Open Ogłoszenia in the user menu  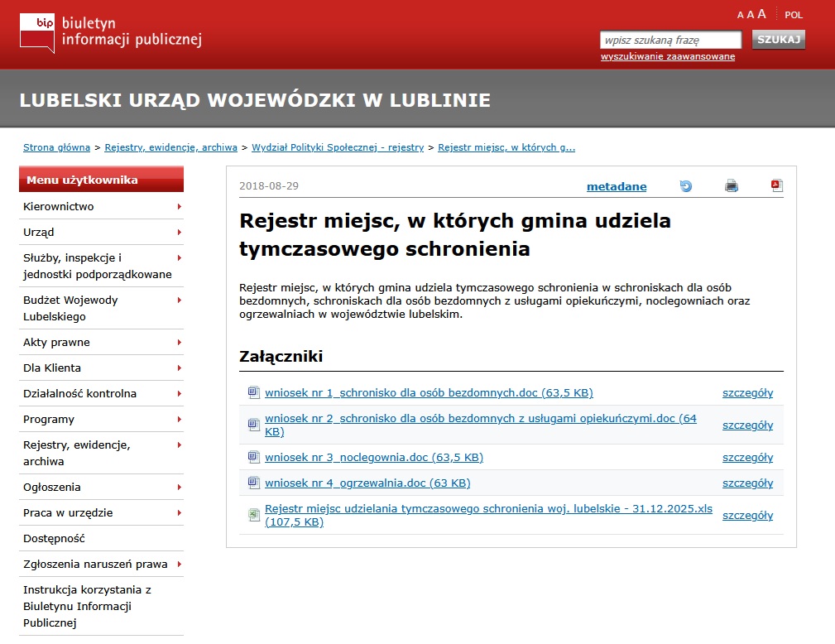coord(52,488)
